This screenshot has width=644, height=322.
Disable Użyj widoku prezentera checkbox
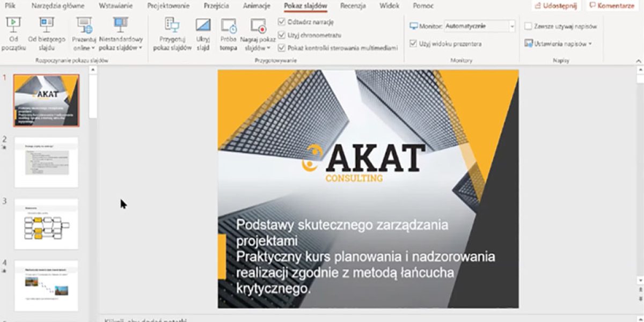[x=413, y=43]
